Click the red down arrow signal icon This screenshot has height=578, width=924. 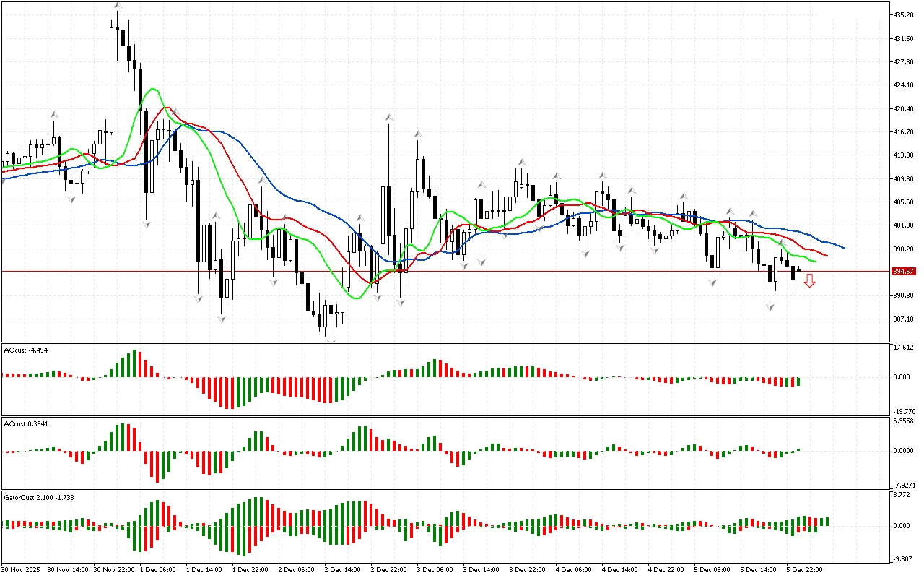point(810,281)
